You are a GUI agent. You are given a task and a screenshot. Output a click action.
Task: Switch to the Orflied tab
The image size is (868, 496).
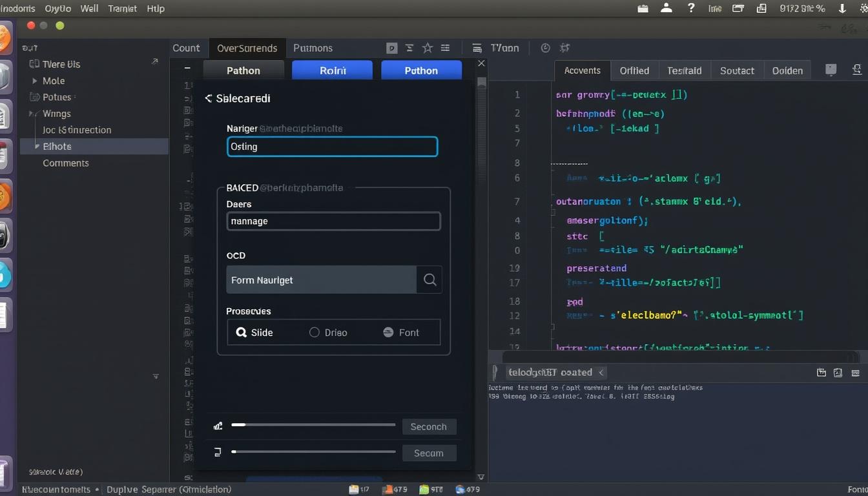[634, 70]
